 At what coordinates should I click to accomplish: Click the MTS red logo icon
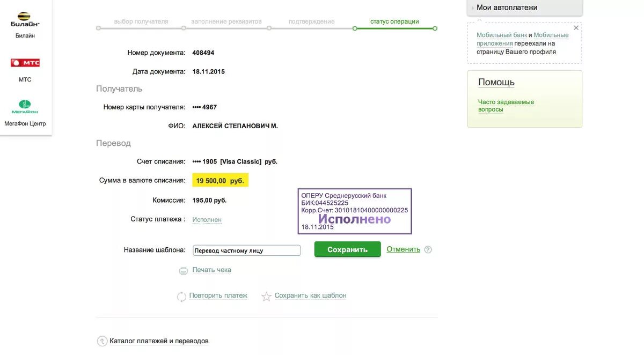point(25,63)
